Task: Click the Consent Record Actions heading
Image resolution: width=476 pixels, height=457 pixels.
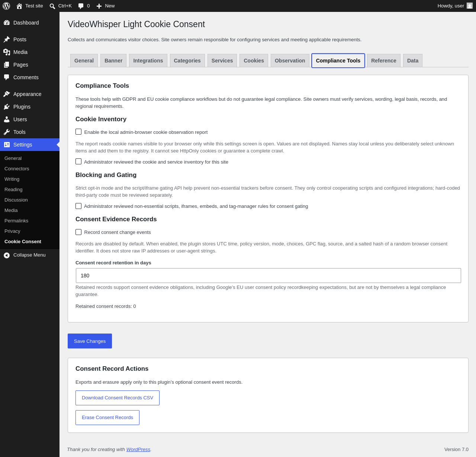Action: (x=112, y=369)
